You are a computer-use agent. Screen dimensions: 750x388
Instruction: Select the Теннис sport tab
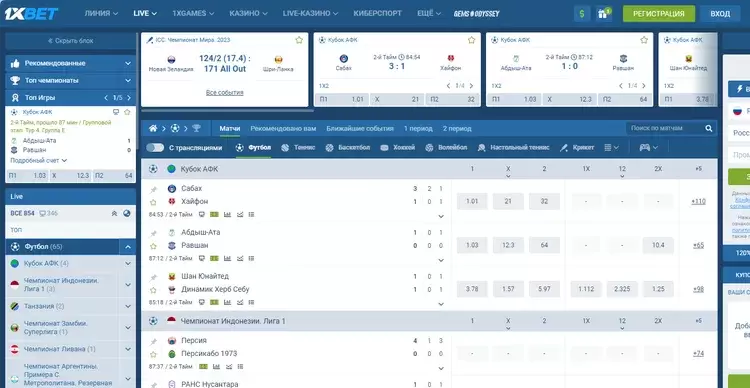(x=298, y=148)
